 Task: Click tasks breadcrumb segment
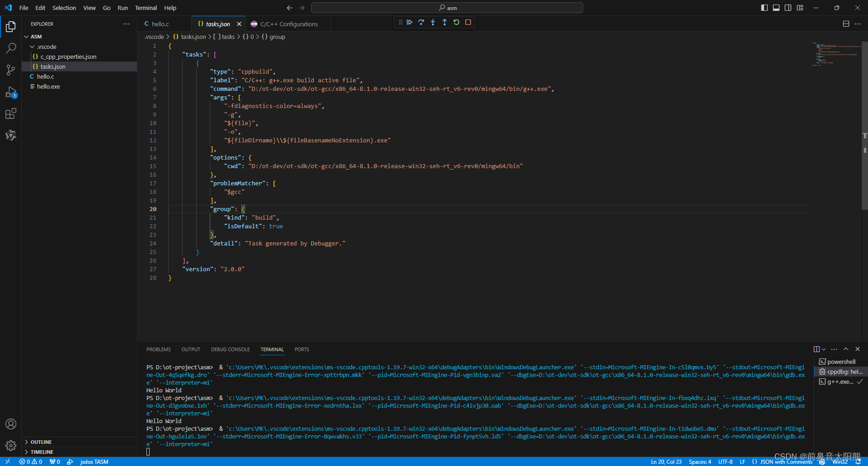tap(225, 37)
